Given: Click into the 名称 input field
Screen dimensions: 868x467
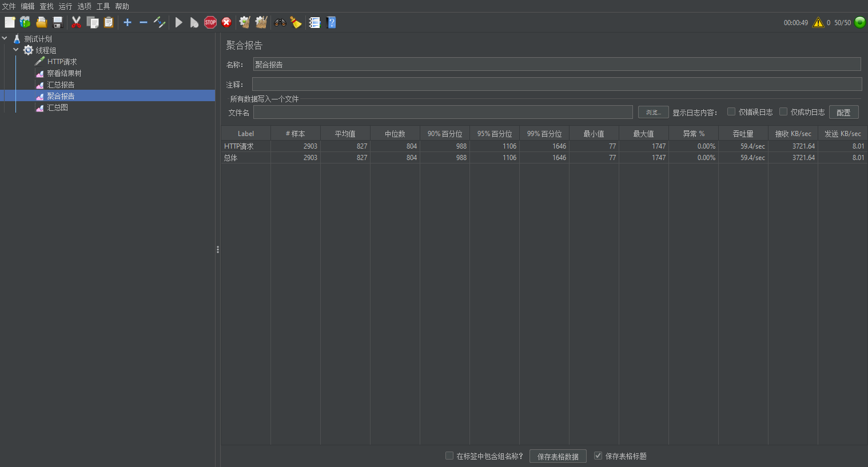Looking at the screenshot, I should (557, 64).
